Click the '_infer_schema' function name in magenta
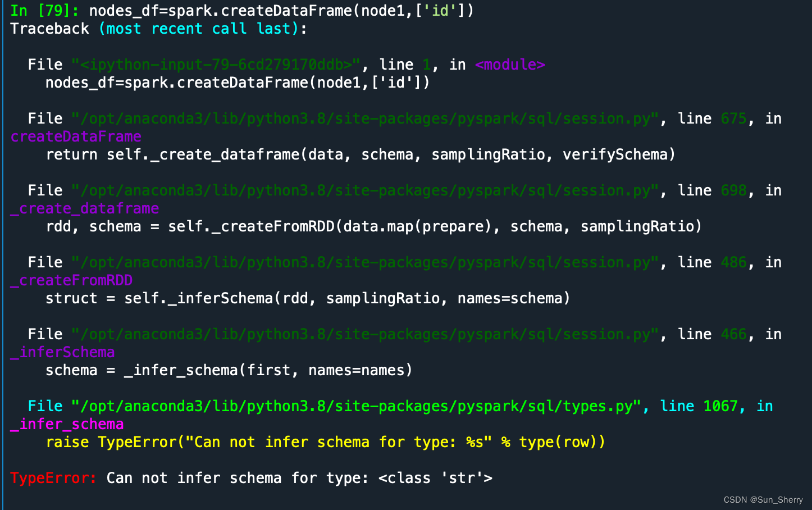Image resolution: width=812 pixels, height=510 pixels. 67,424
